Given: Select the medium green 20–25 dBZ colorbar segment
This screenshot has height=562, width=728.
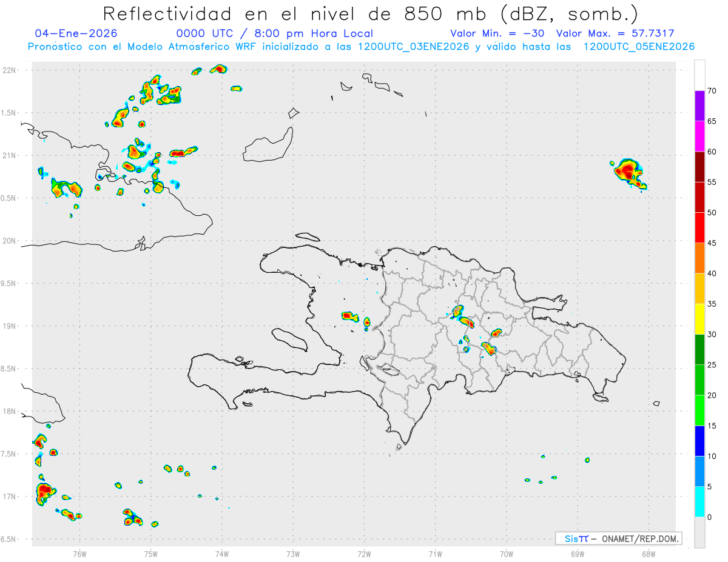Looking at the screenshot, I should (x=699, y=380).
